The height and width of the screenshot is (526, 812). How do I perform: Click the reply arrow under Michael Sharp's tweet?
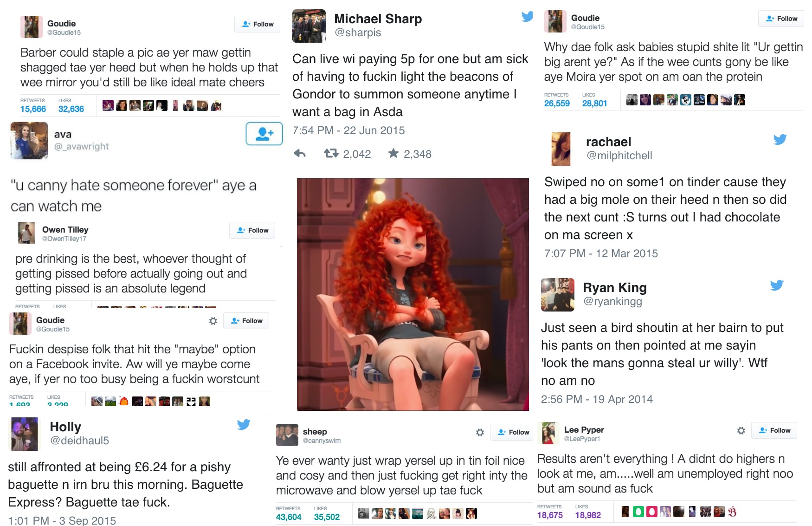coord(300,153)
